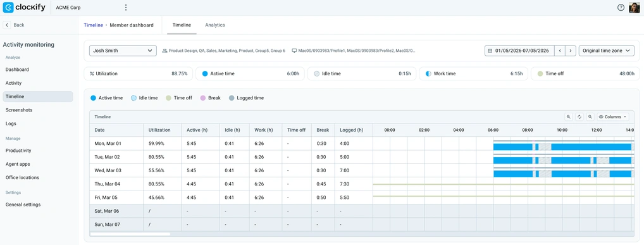644x245 pixels.
Task: Click the time off line for Thu, Mar 04
Action: (x=503, y=184)
